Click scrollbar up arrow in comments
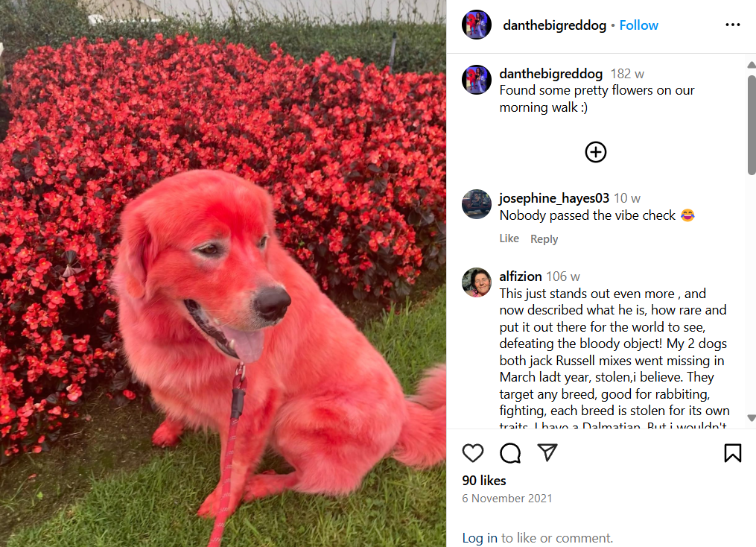 pyautogui.click(x=752, y=65)
